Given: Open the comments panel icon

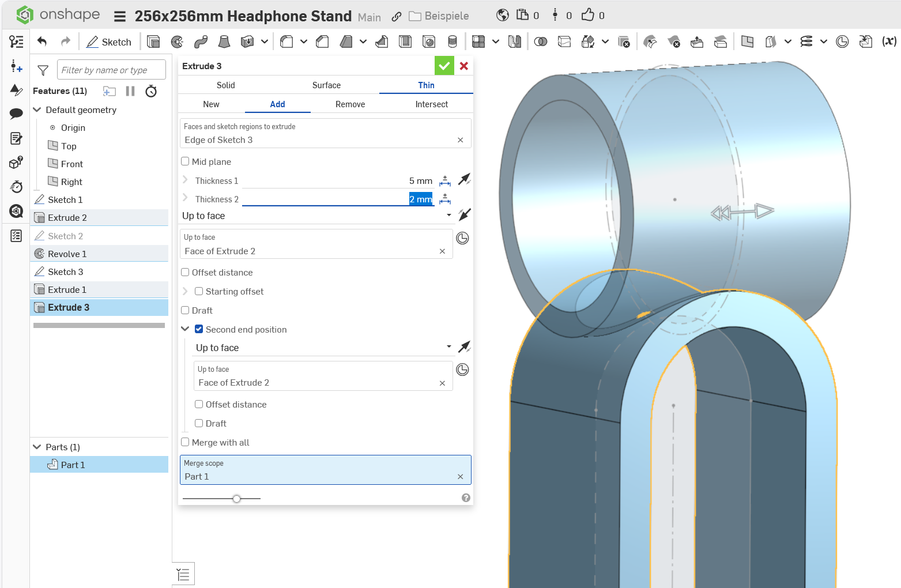Looking at the screenshot, I should (16, 114).
